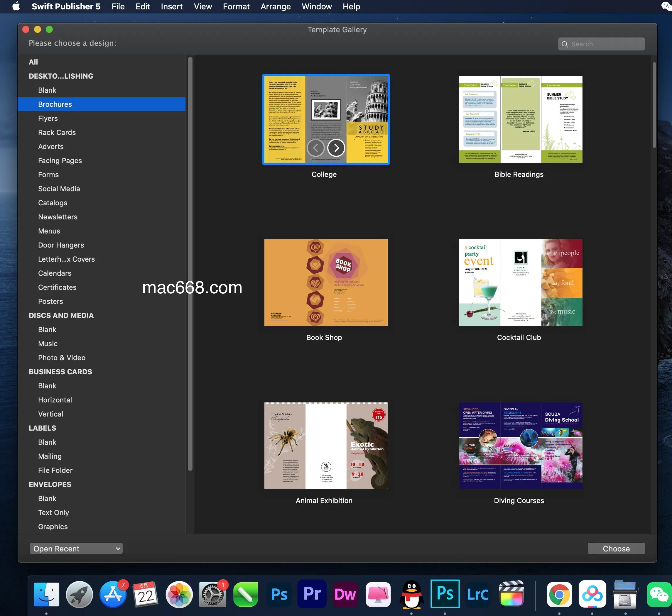Open Google Chrome from the Dock
The height and width of the screenshot is (616, 672).
pyautogui.click(x=559, y=594)
